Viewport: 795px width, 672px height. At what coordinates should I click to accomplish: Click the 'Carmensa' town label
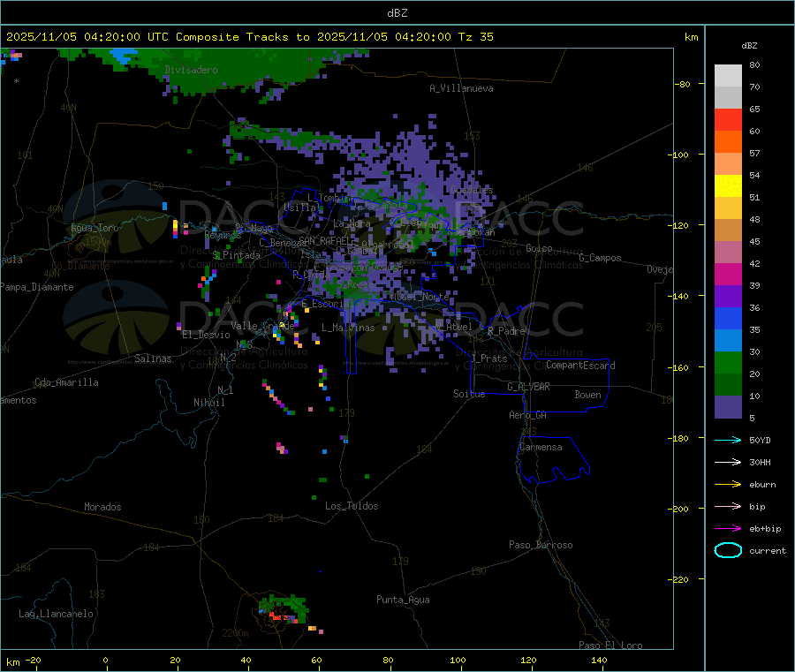(541, 447)
